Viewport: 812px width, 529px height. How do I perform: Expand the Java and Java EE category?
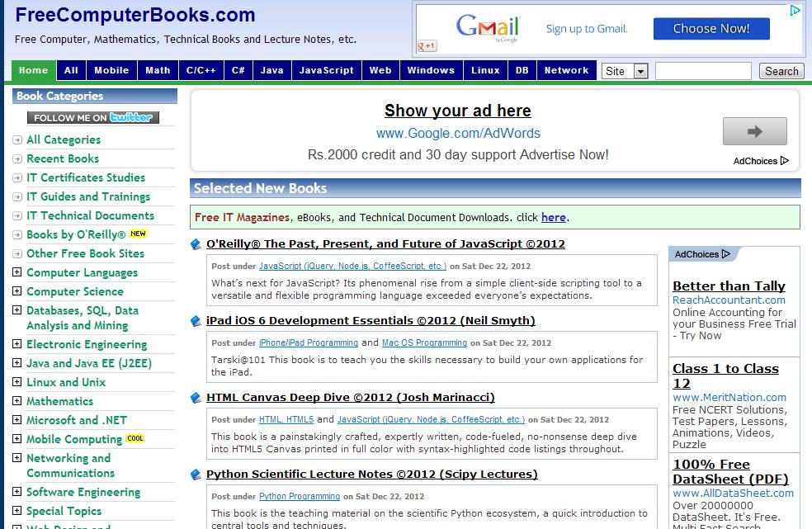pyautogui.click(x=17, y=362)
